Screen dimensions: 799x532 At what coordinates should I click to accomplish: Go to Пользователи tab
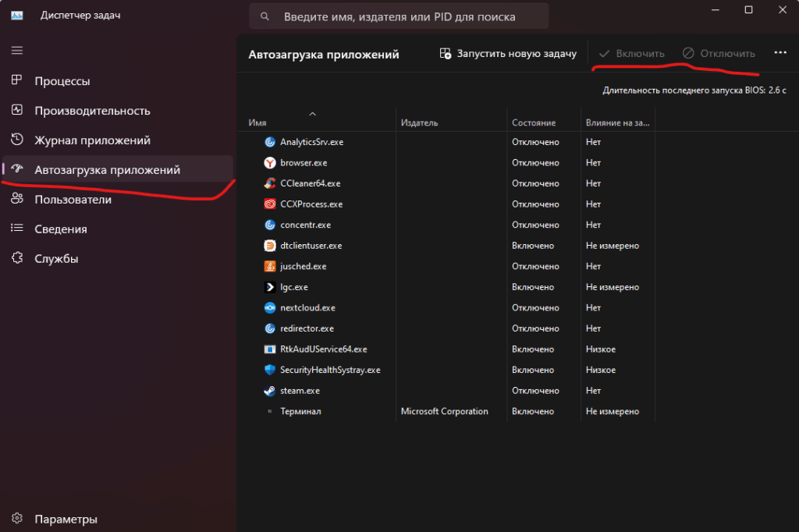pyautogui.click(x=117, y=199)
